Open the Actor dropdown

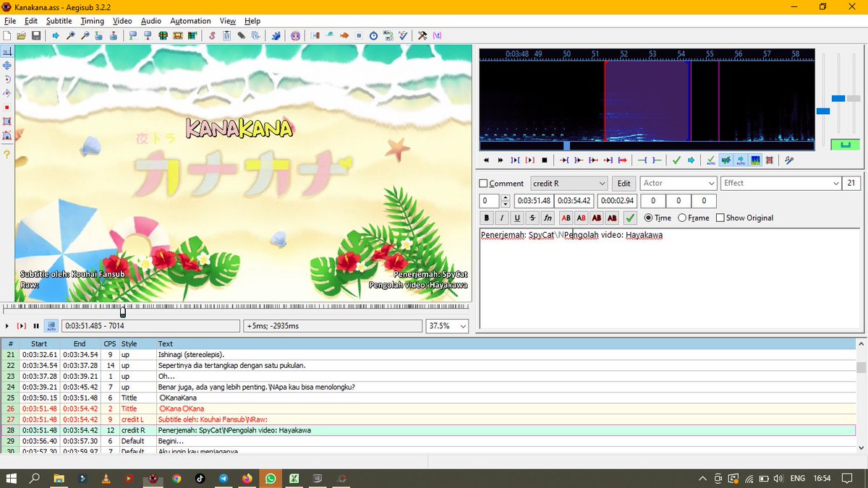(678, 184)
